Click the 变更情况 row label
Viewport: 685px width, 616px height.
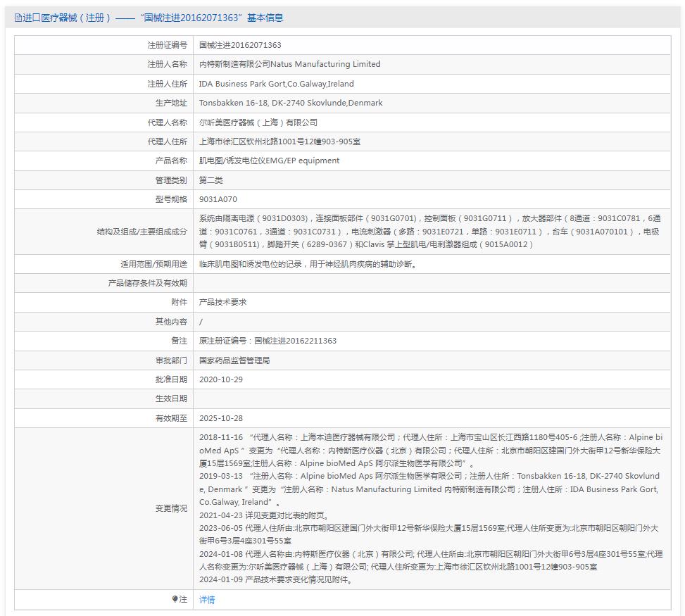[x=171, y=508]
